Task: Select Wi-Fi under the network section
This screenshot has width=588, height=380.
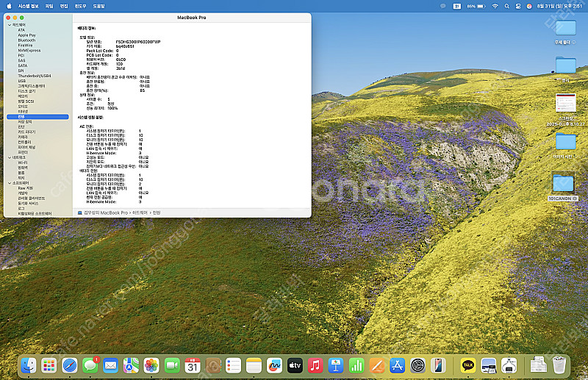Action: coord(23,162)
